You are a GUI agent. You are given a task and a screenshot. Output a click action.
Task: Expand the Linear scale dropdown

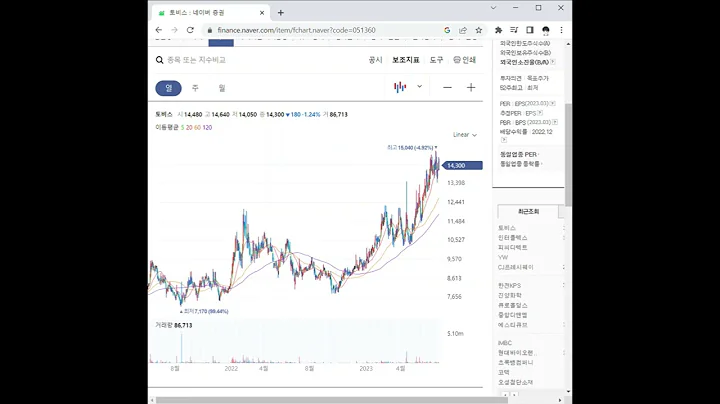465,135
